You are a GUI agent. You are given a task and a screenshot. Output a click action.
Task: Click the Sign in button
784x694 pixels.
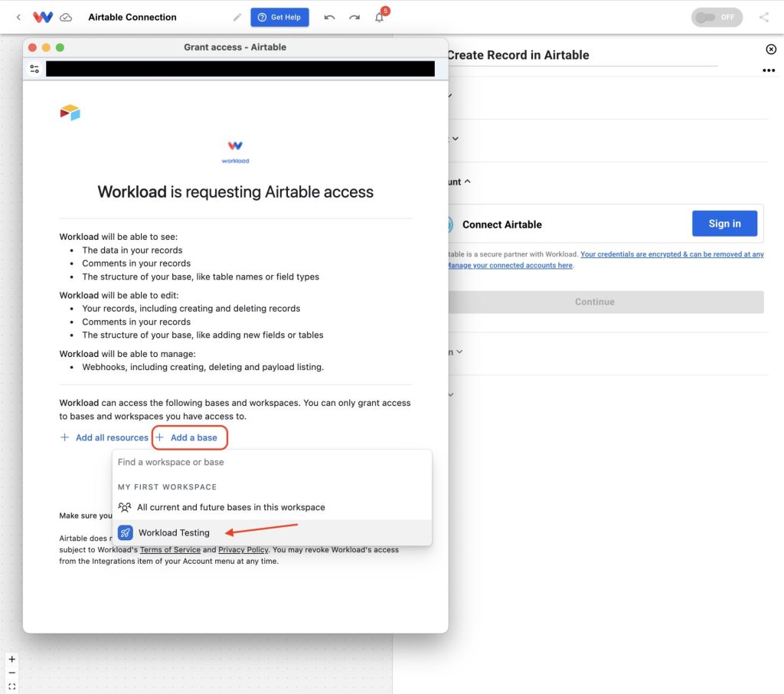724,224
